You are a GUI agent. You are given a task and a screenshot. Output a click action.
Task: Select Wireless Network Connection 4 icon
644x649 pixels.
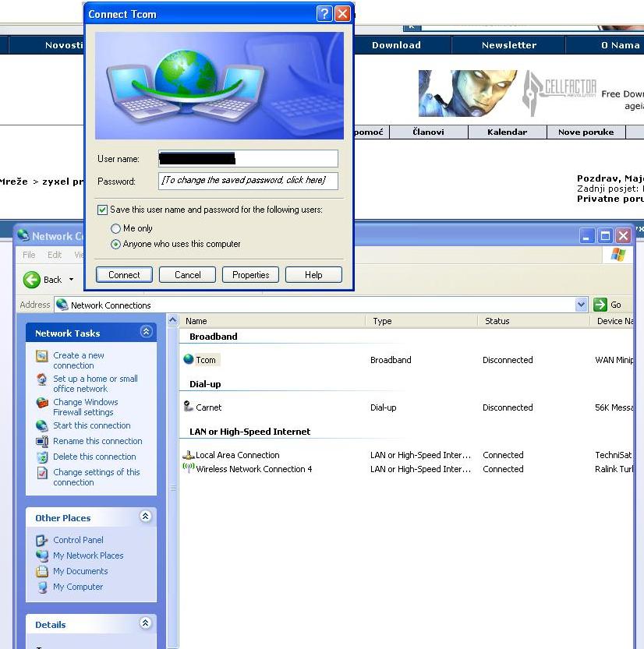pyautogui.click(x=188, y=469)
